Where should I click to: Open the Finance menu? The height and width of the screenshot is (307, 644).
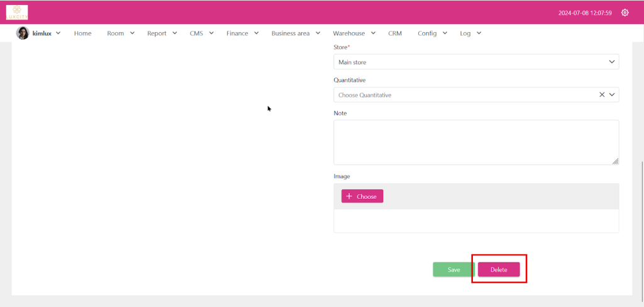(x=242, y=33)
